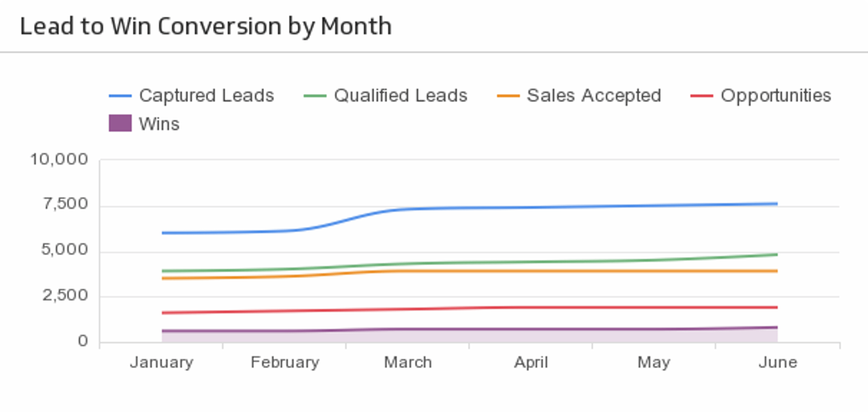Click the June label on the x-axis

tap(778, 362)
